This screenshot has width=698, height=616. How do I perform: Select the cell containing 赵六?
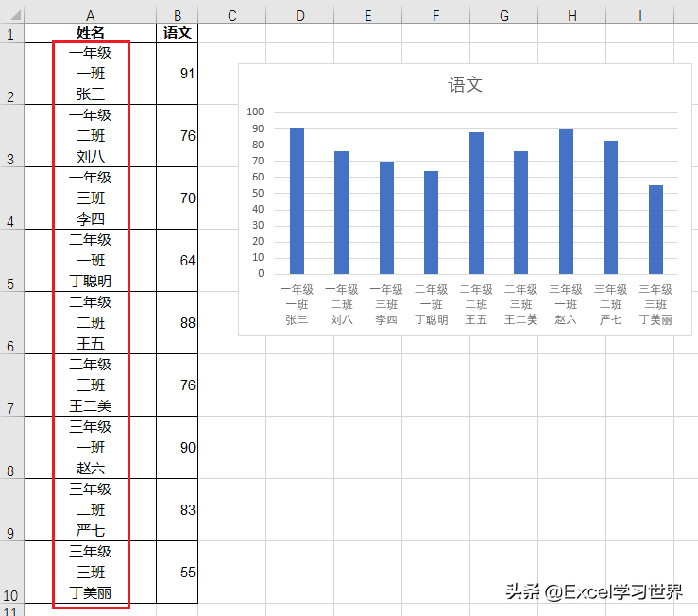click(x=91, y=448)
